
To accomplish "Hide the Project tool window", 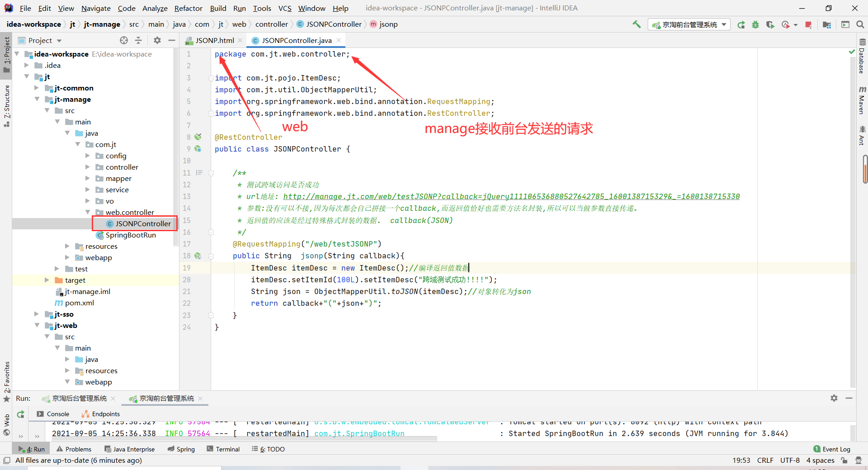I will point(172,40).
